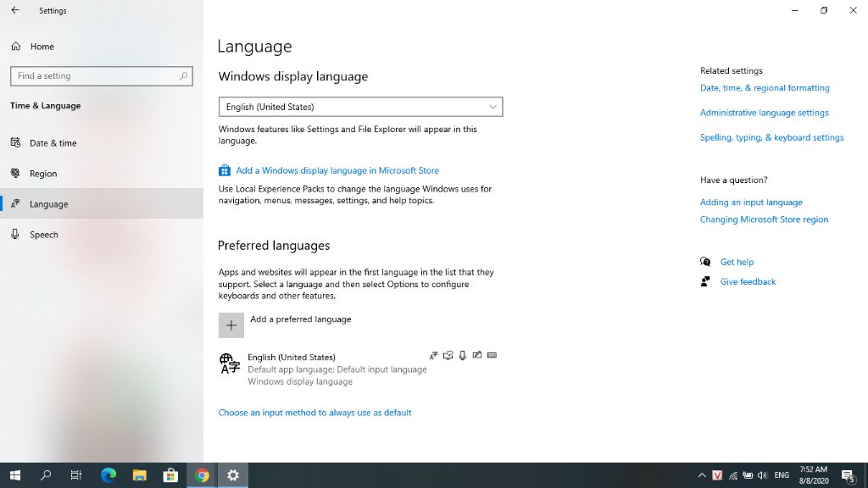
Task: Expand the Windows display language dropdown
Action: tap(360, 107)
